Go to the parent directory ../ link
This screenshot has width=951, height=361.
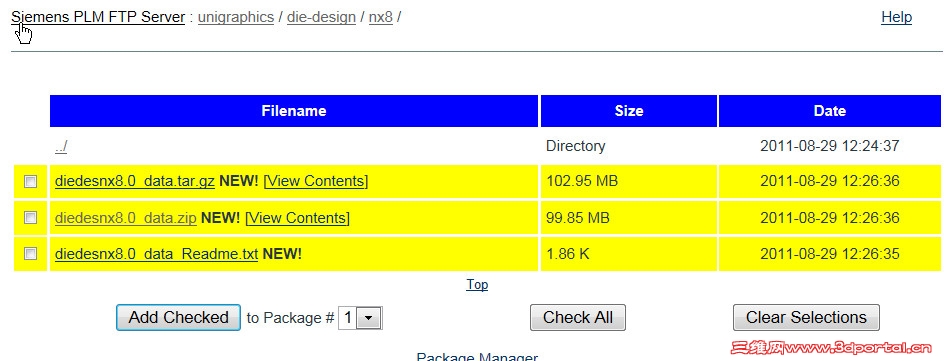[61, 146]
